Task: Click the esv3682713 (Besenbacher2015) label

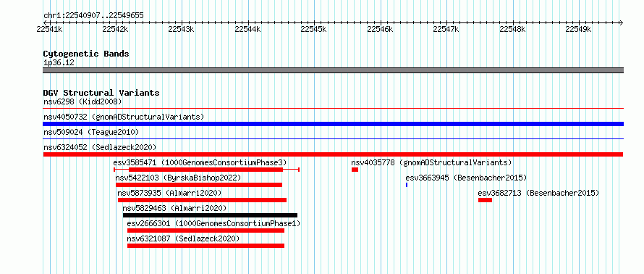Action: pos(538,193)
